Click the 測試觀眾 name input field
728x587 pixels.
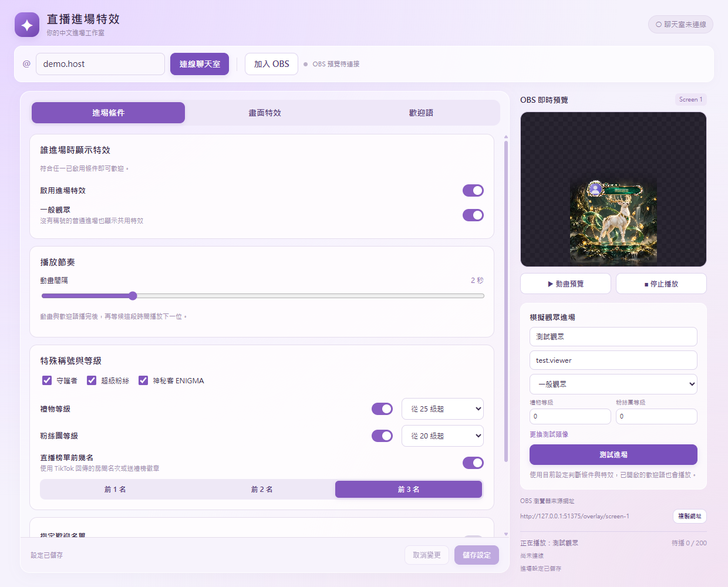click(614, 336)
